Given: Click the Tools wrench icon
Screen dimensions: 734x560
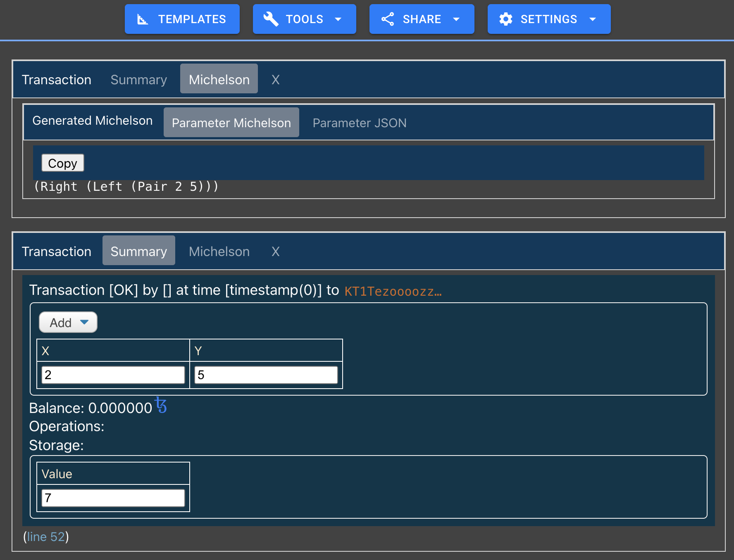Looking at the screenshot, I should tap(271, 19).
